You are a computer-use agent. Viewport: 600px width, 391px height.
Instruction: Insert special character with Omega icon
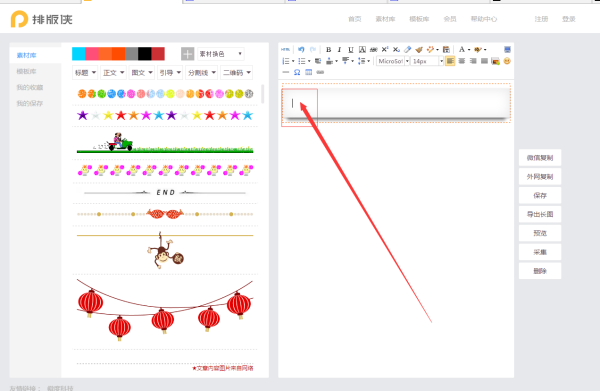[297, 72]
